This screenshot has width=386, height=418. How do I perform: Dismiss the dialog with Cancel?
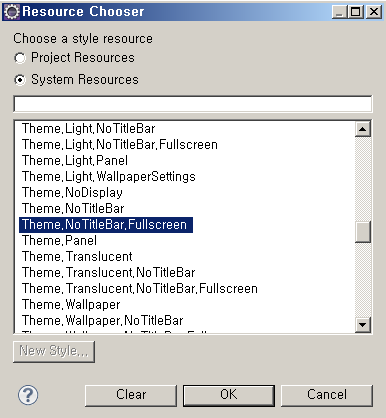(327, 395)
